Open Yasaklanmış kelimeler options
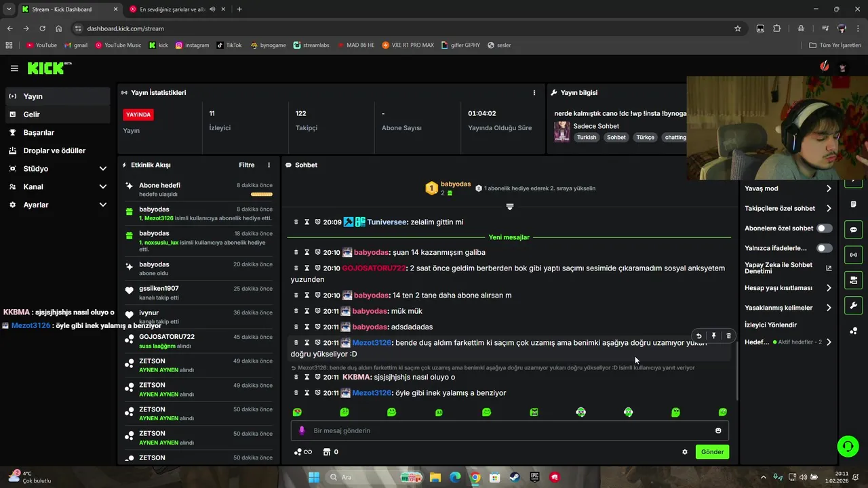Screen dimensions: 868x488 (x=829, y=308)
